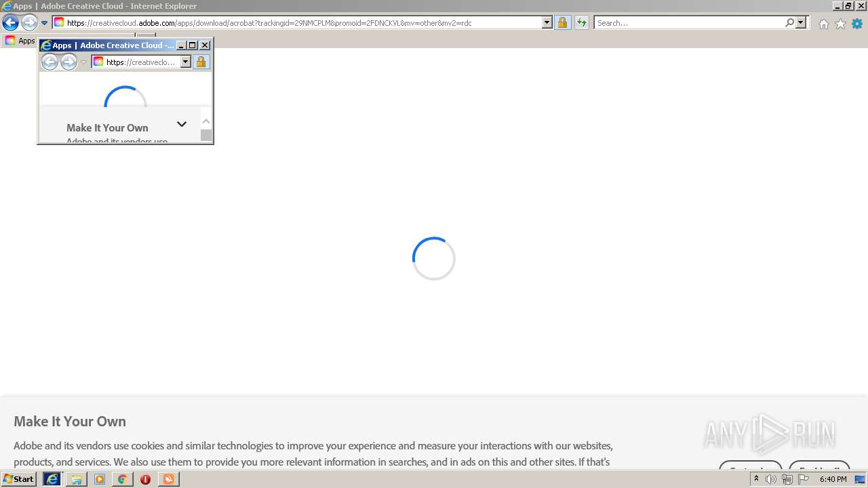
Task: Click the search magnifier icon
Action: (x=789, y=22)
